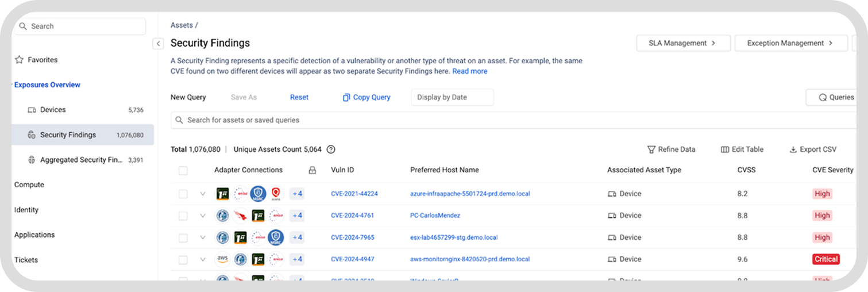Screen dimensions: 868x292
Task: Expand the CVE-2024-7965 row chevron
Action: point(202,237)
